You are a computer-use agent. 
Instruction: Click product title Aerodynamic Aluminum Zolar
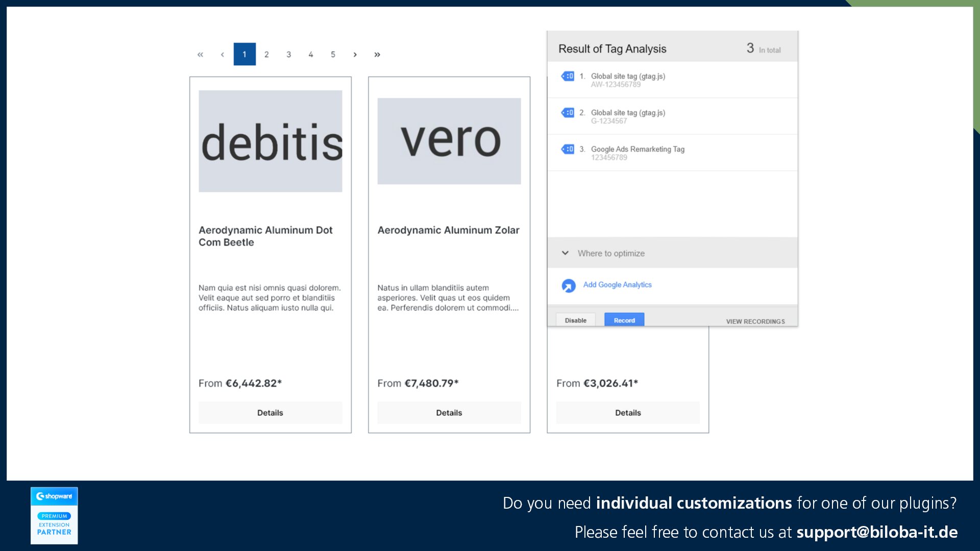(449, 230)
